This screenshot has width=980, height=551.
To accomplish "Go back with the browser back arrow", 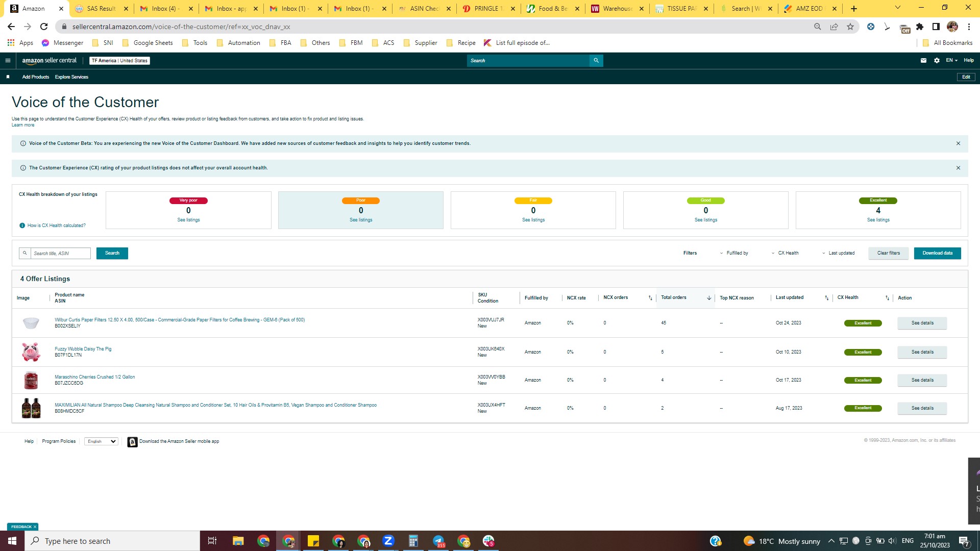I will (11, 27).
